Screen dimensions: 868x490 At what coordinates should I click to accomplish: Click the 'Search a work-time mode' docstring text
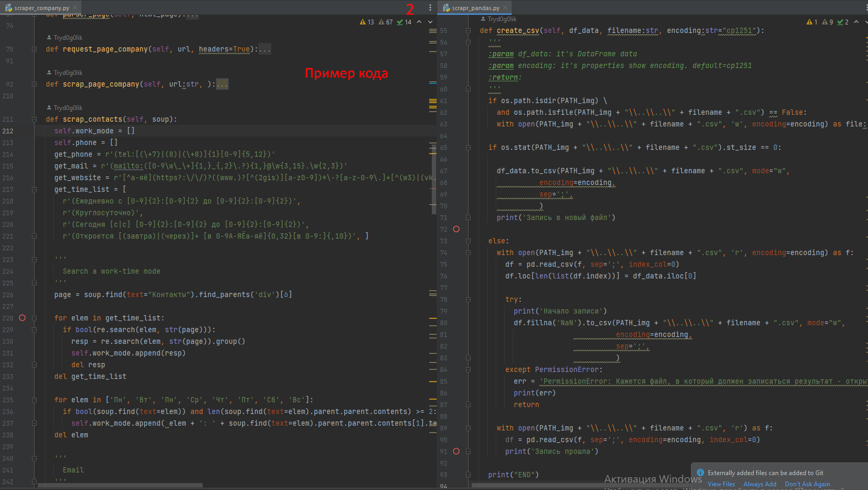pos(112,271)
